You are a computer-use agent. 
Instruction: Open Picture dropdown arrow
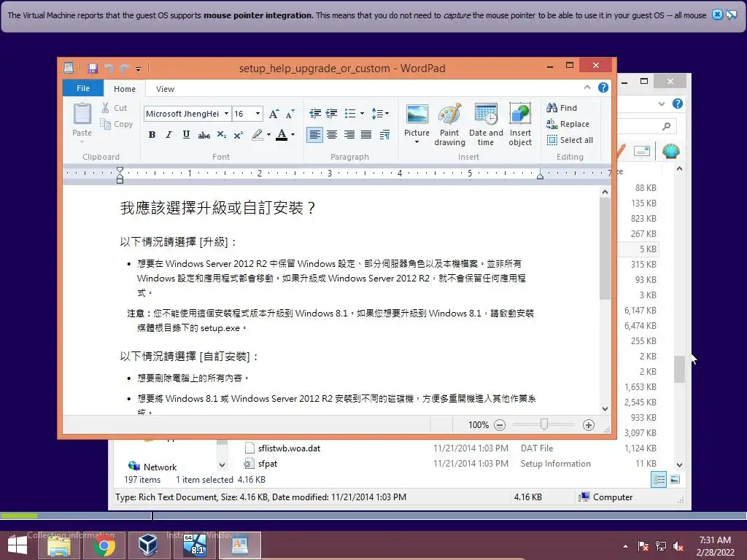(417, 142)
